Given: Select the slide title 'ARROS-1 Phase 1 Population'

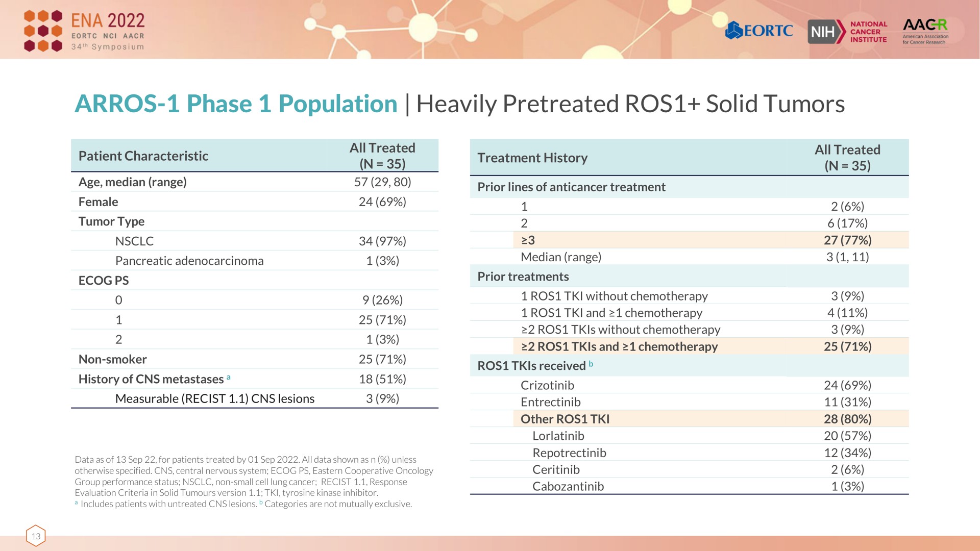Looking at the screenshot, I should tap(236, 104).
